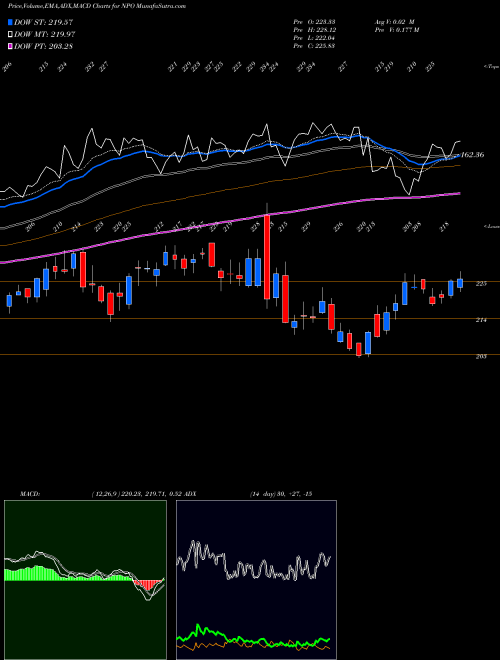This screenshot has width=500, height=660.
Task: Click the 'Pre C: 225.83' value
Action: pyautogui.click(x=314, y=45)
